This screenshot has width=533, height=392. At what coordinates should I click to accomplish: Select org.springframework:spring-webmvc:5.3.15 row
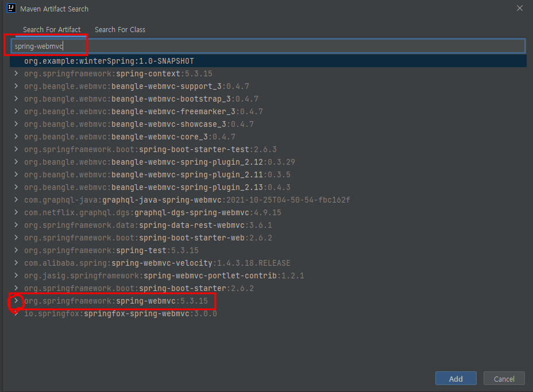coord(268,301)
